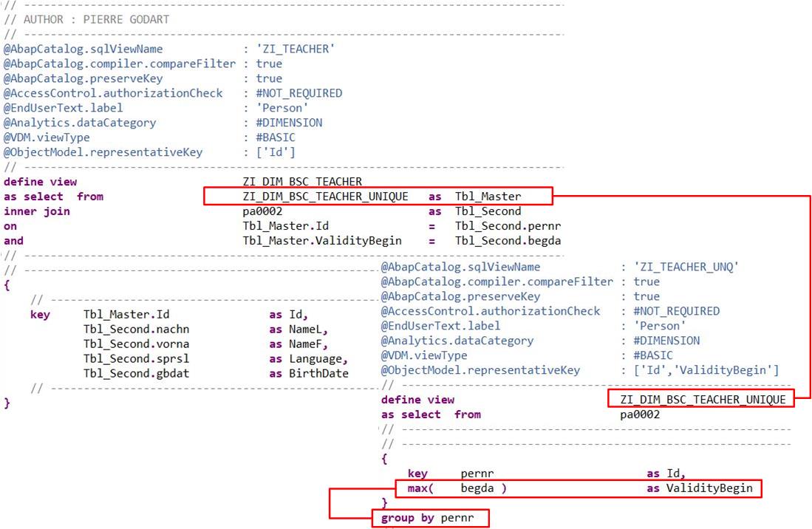Select the group by pernr highlighted box
The image size is (812, 529).
(430, 518)
